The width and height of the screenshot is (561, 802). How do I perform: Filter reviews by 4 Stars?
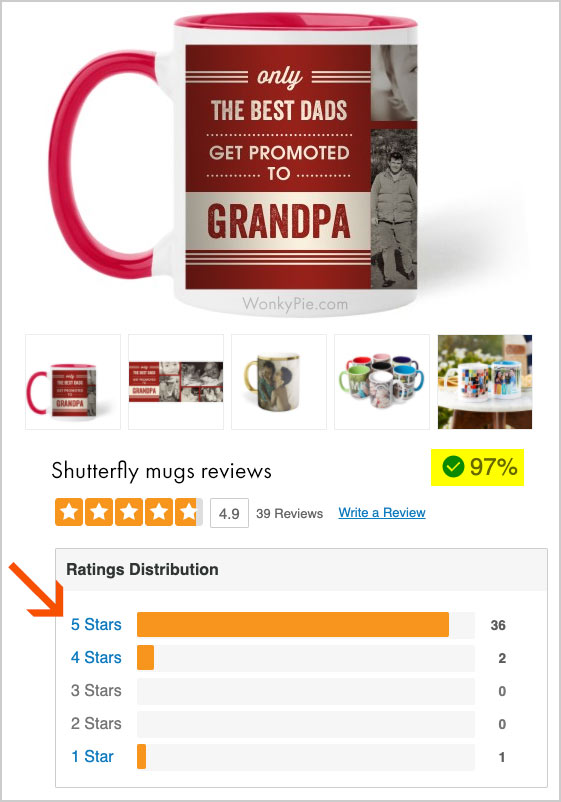pyautogui.click(x=96, y=657)
